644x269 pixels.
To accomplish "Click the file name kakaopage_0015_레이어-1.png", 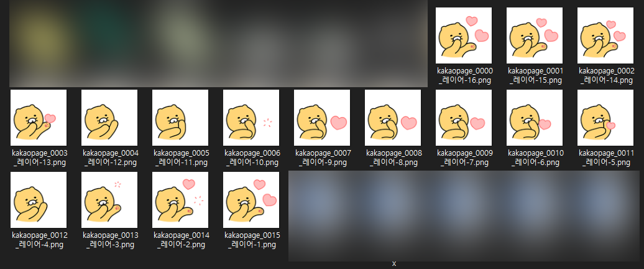I will pyautogui.click(x=252, y=240).
